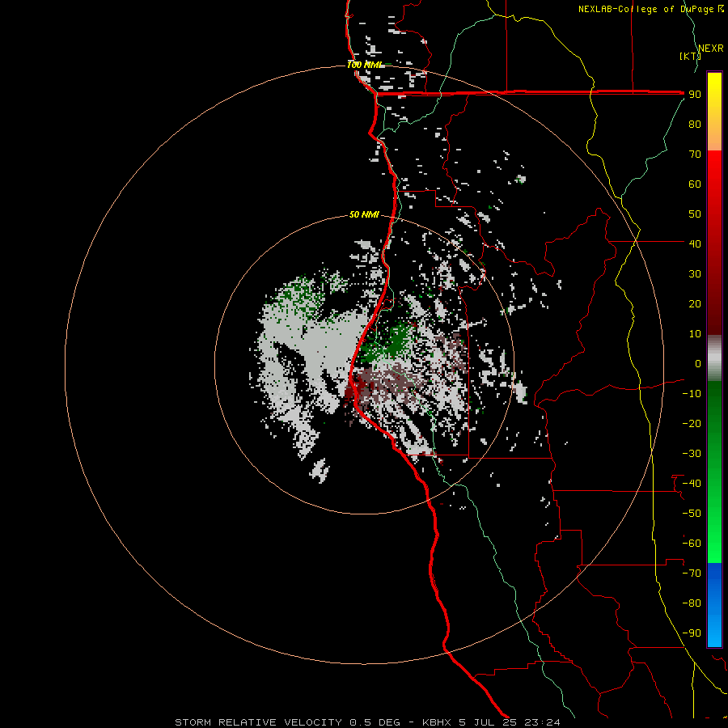The width and height of the screenshot is (728, 728).
Task: Click the "STORM RELATIVE VELOCITY 0.5 DEG" caption
Action: pos(287,722)
